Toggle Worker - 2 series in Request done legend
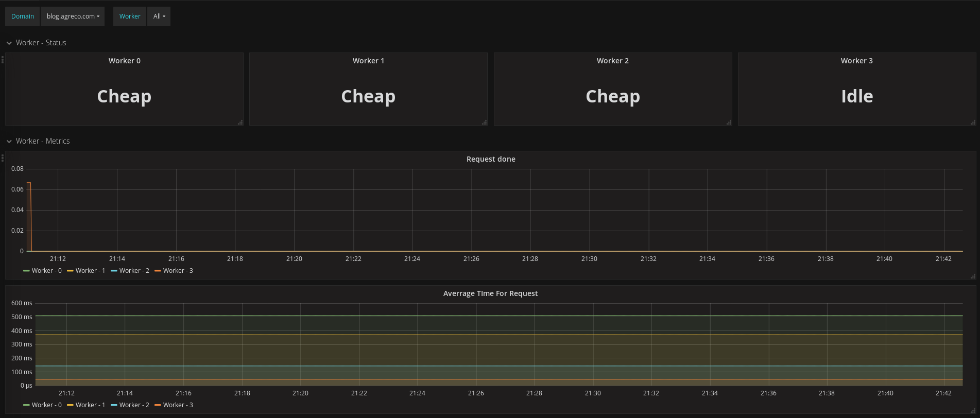 pyautogui.click(x=134, y=271)
